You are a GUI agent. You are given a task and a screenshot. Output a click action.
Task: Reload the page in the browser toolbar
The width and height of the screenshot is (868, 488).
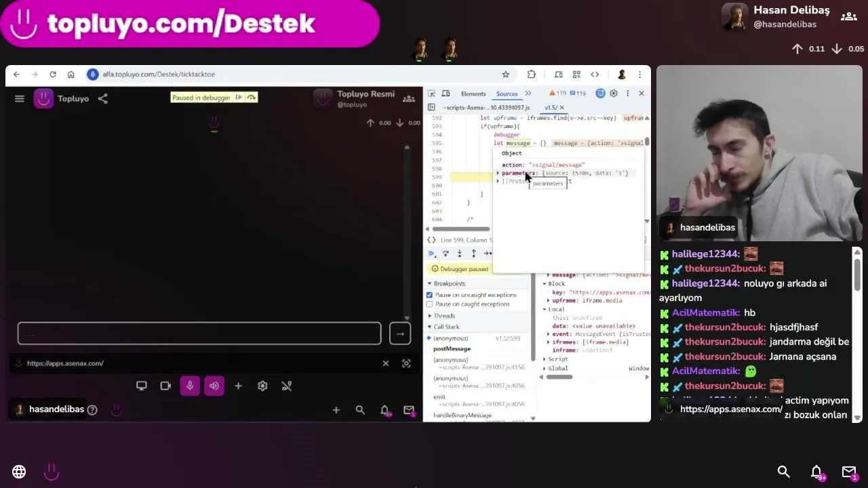tap(53, 75)
